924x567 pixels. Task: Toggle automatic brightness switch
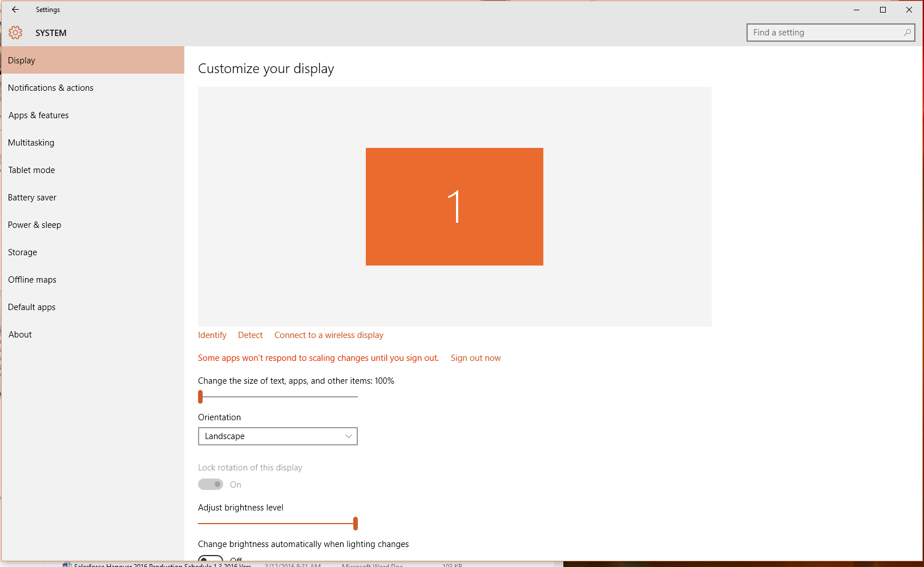[x=211, y=558]
